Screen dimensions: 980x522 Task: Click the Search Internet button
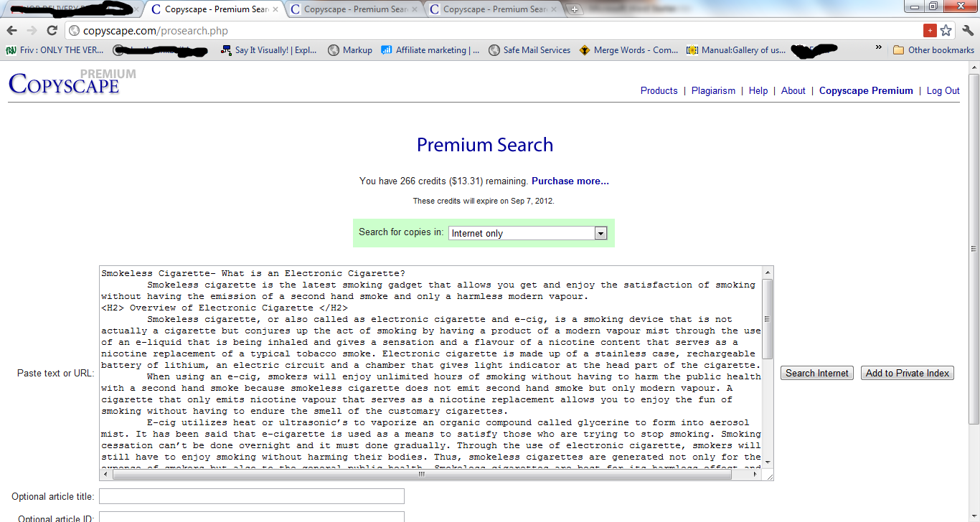817,373
